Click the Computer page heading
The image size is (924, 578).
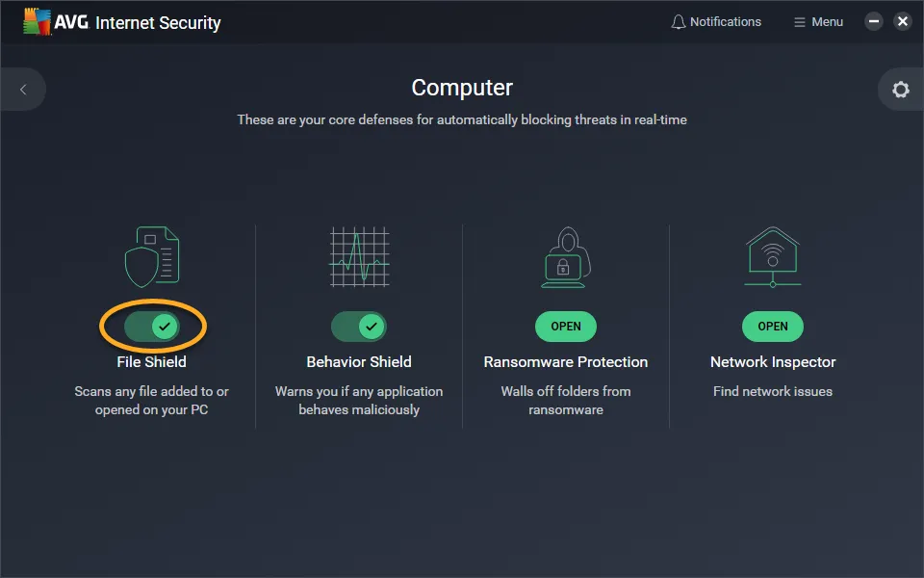click(x=462, y=88)
